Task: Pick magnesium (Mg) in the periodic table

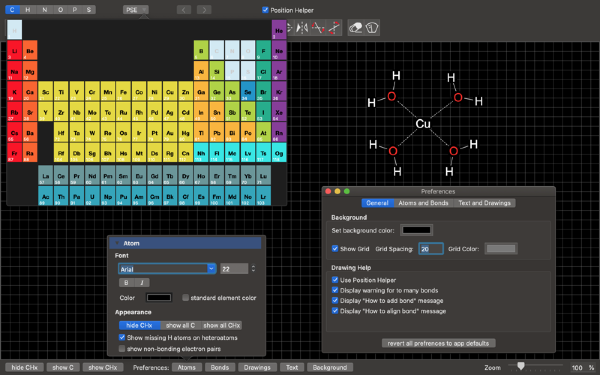Action: (30, 71)
